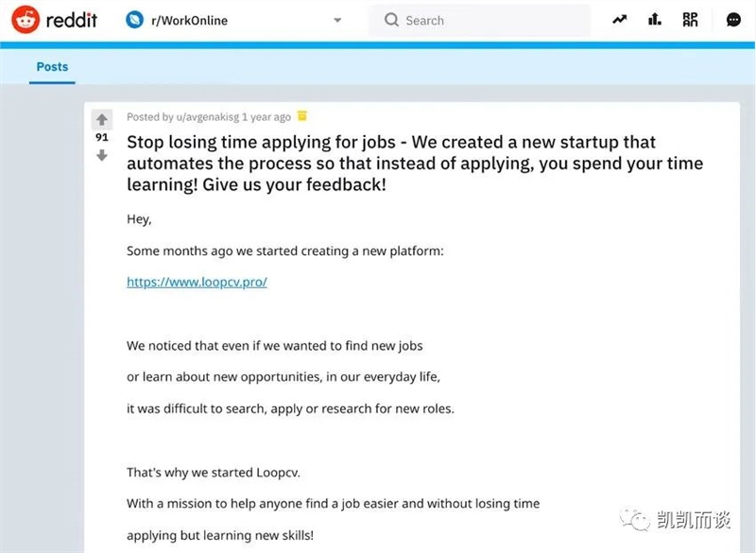The image size is (756, 553).
Task: Open the r/WorkOnline navigation selector
Action: tap(233, 20)
